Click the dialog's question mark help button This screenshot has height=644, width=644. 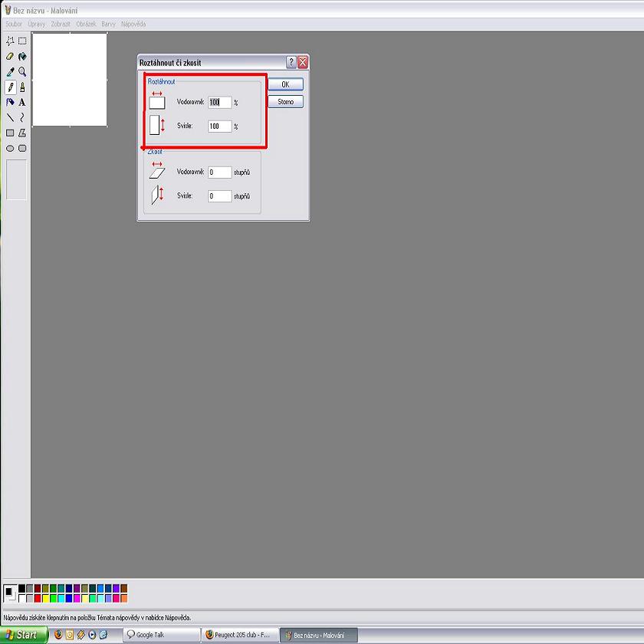(x=291, y=62)
